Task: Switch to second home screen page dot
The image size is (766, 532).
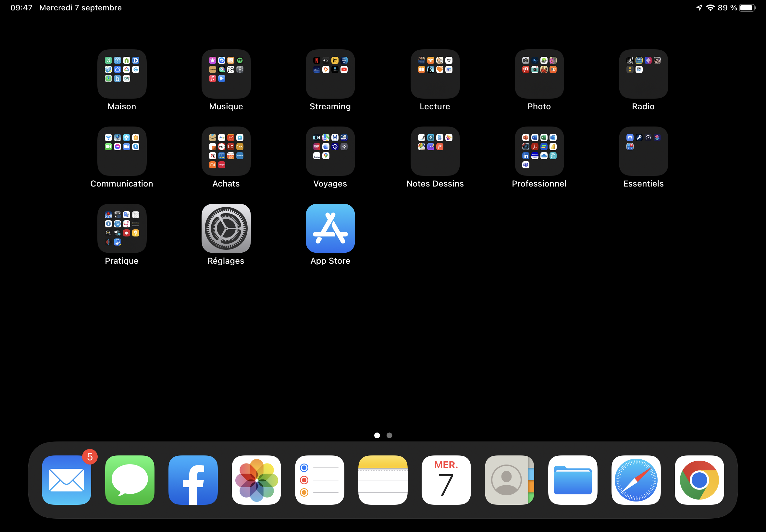Action: coord(389,435)
